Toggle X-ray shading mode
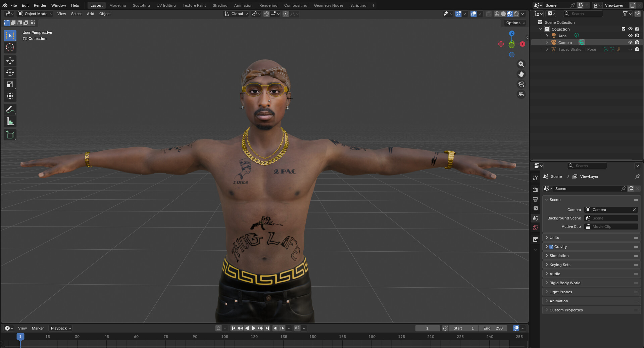The width and height of the screenshot is (644, 348). click(x=489, y=14)
